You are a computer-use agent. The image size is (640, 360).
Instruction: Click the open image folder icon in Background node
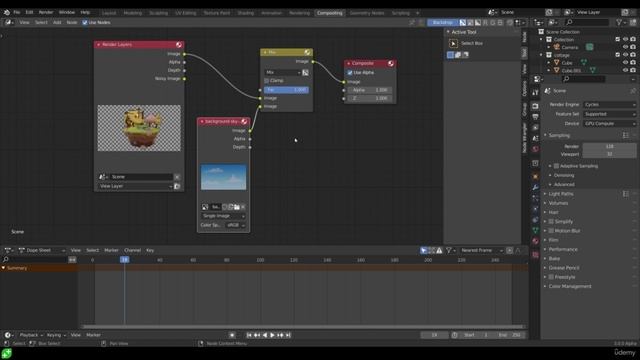point(237,207)
